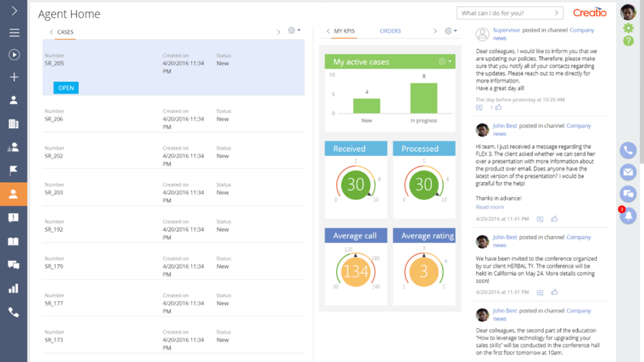Open the email envelope icon on right

[628, 172]
